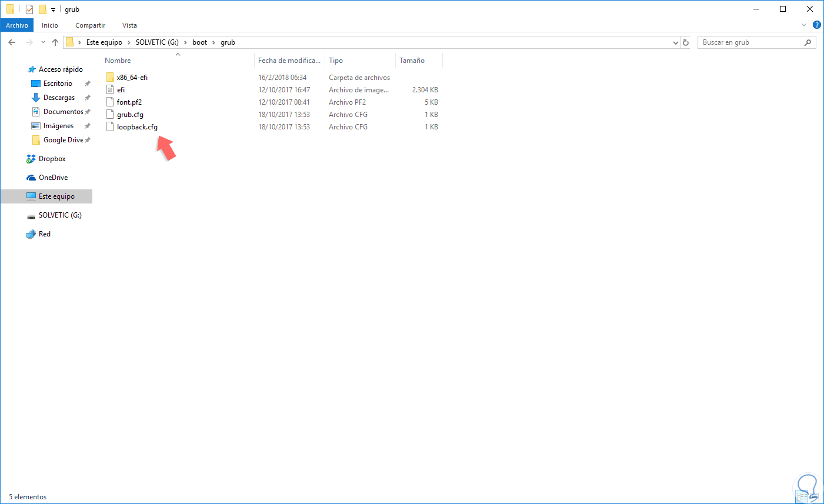
Task: Open the recent locations dropdown arrow
Action: coord(43,42)
